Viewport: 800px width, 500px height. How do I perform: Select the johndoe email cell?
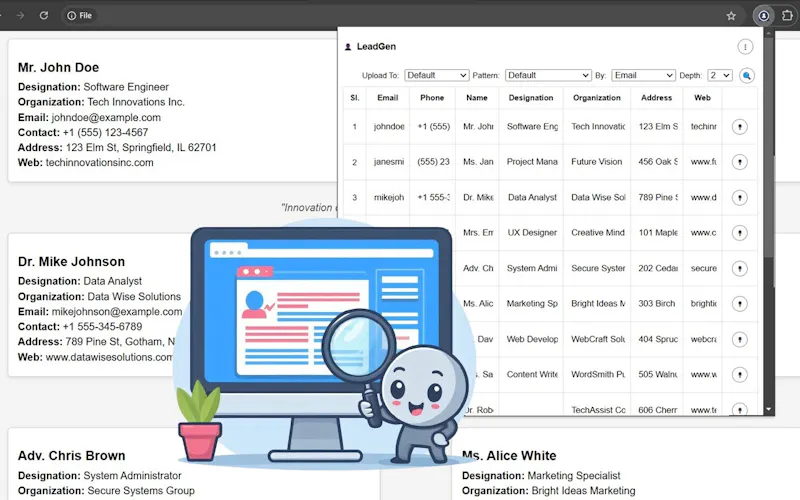[388, 127]
